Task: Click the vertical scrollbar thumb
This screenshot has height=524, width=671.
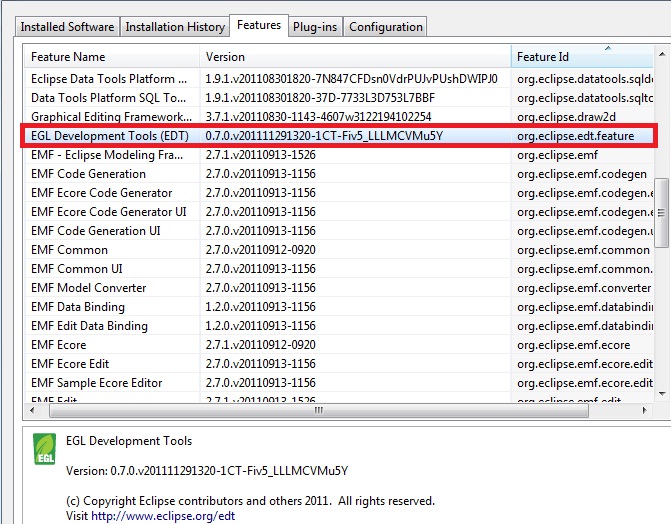Action: pyautogui.click(x=662, y=213)
